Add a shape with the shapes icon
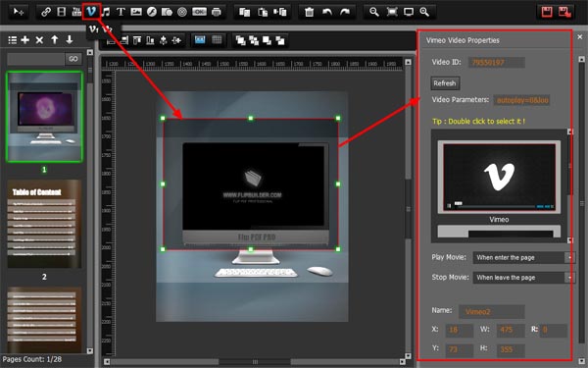The width and height of the screenshot is (588, 368). point(167,12)
